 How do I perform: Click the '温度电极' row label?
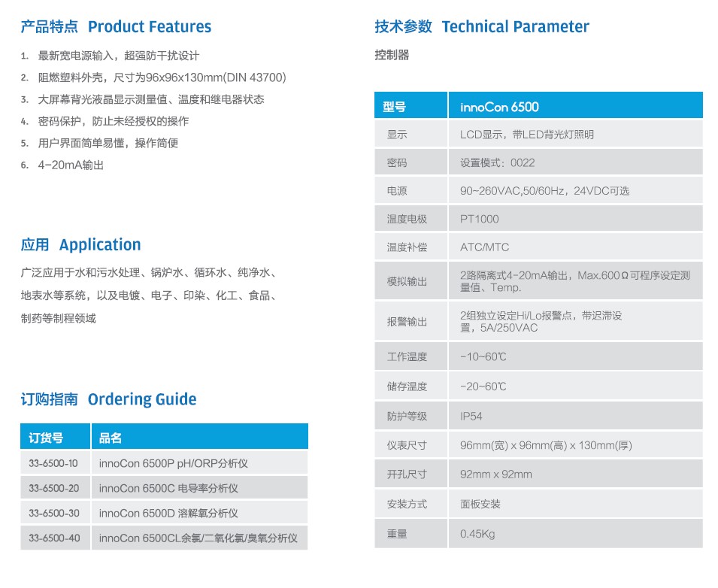pyautogui.click(x=407, y=220)
